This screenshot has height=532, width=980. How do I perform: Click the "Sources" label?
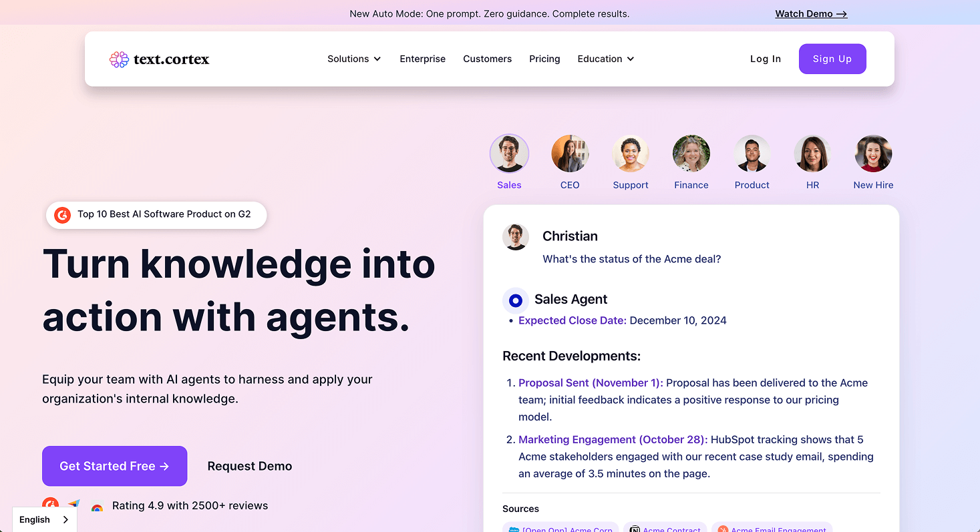[520, 509]
